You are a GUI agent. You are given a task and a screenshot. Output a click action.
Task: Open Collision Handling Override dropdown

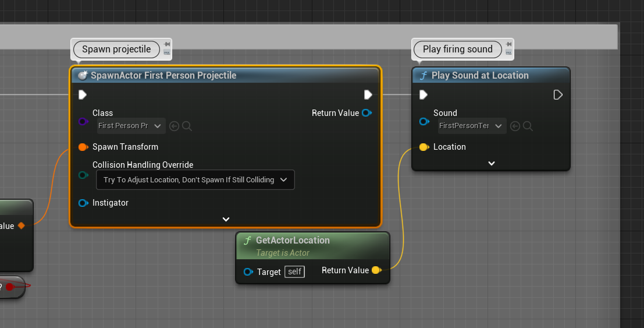195,180
